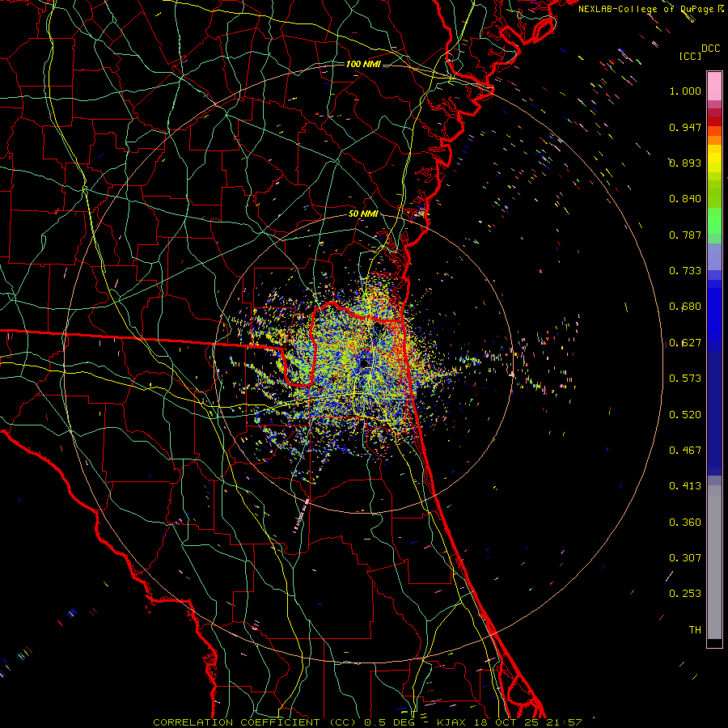Select the 0.253 legend value

(685, 594)
